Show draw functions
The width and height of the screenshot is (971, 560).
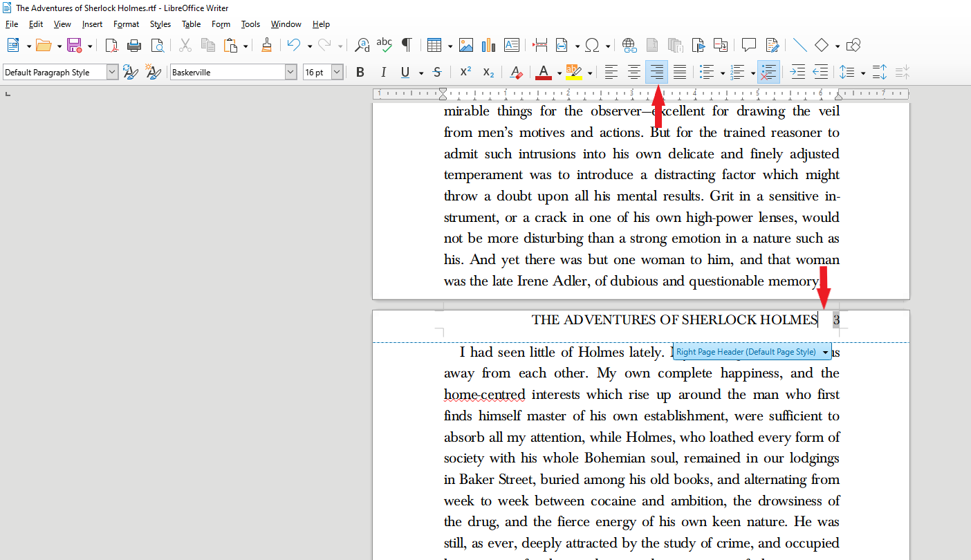[853, 46]
